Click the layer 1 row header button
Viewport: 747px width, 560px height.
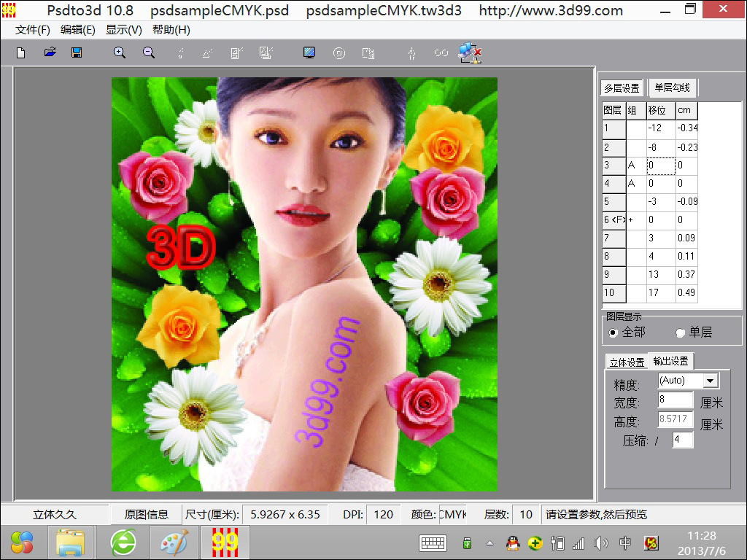coord(614,128)
